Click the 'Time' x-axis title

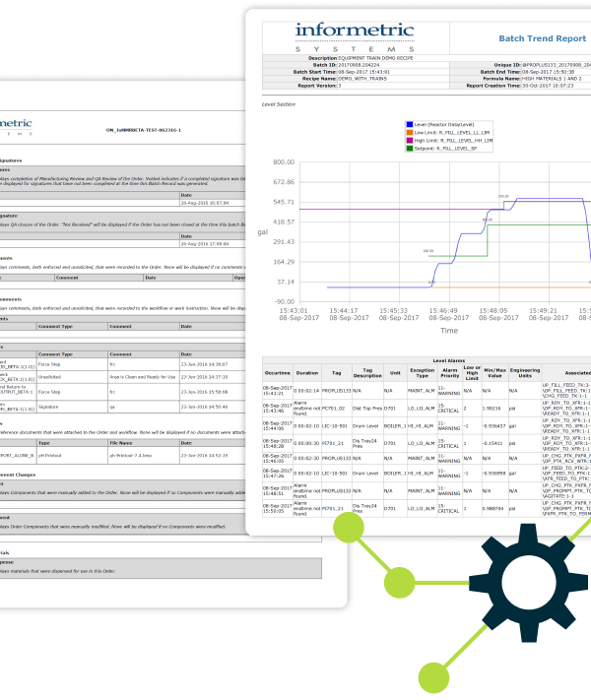[449, 331]
